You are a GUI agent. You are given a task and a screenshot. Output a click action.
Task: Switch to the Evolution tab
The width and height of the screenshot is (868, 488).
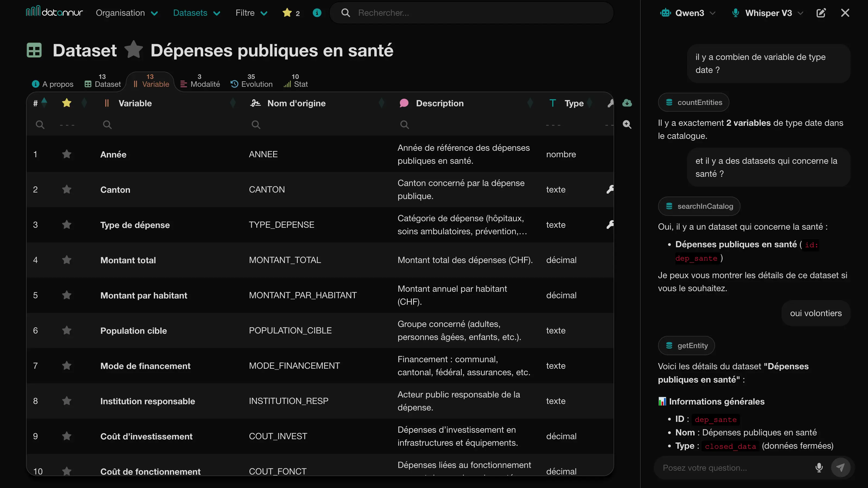pyautogui.click(x=252, y=81)
